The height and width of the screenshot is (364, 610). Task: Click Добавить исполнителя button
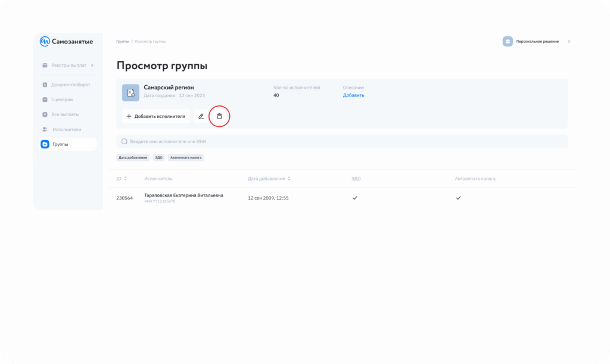click(156, 116)
